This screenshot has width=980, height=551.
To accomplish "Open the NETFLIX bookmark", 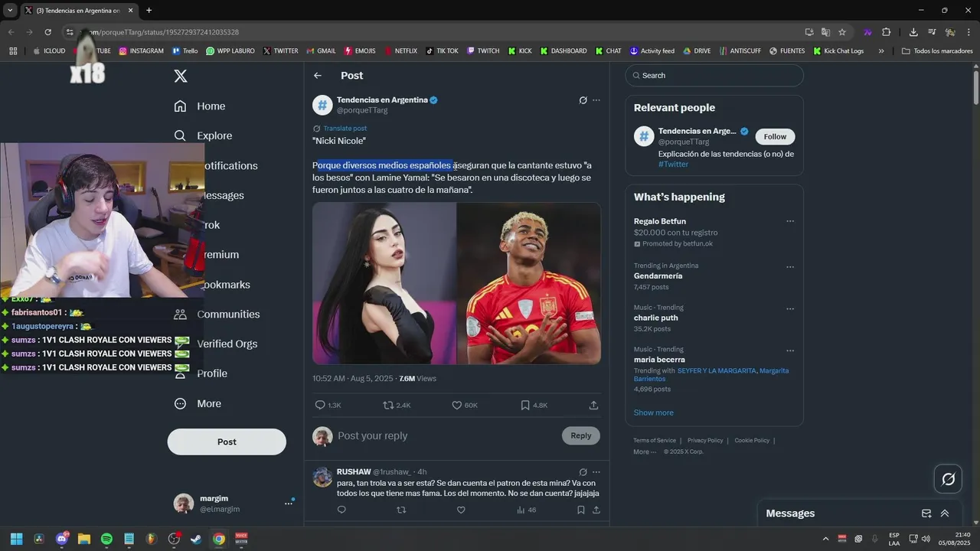I will 400,51.
